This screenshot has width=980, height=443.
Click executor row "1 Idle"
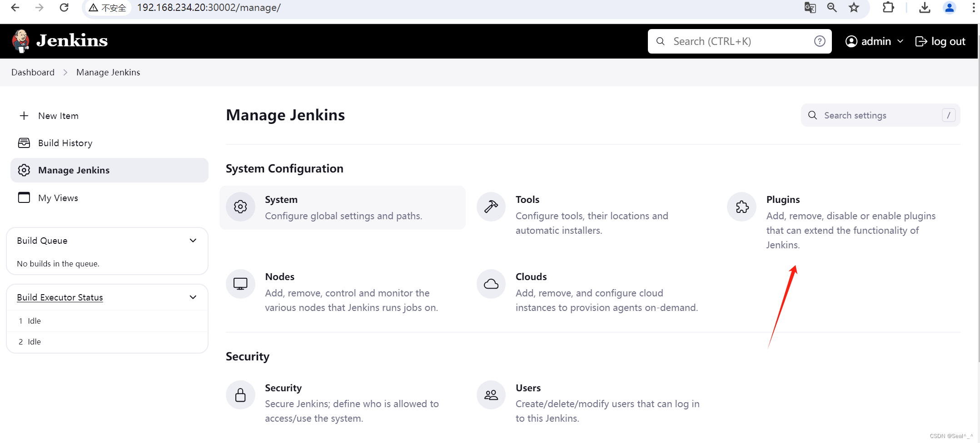click(x=107, y=321)
